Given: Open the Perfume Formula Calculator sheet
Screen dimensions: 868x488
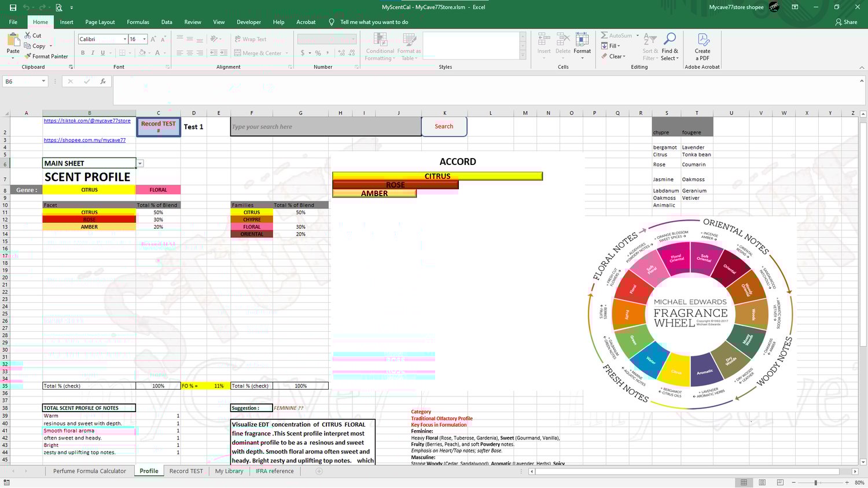Looking at the screenshot, I should [x=90, y=471].
